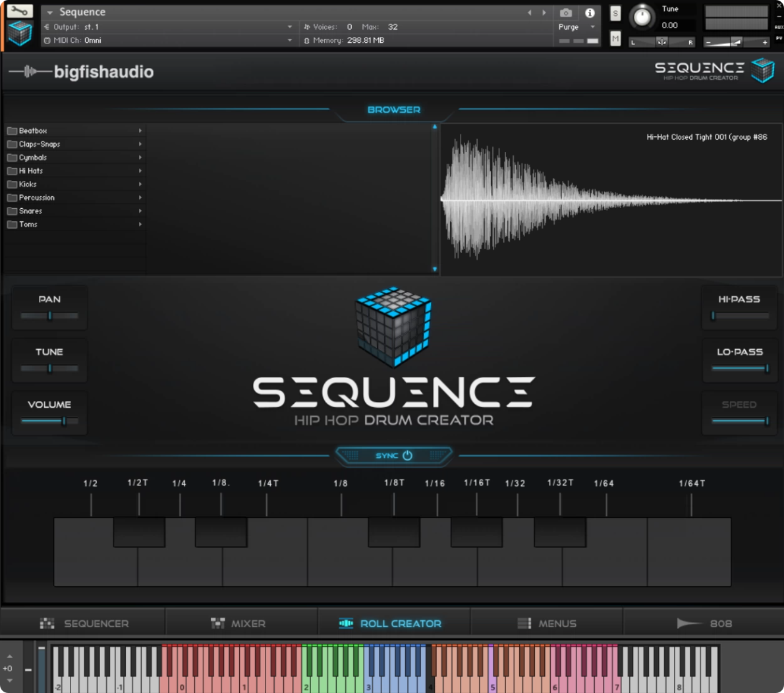Expand Beatbox submenu arrow
Image resolution: width=784 pixels, height=693 pixels.
(140, 130)
